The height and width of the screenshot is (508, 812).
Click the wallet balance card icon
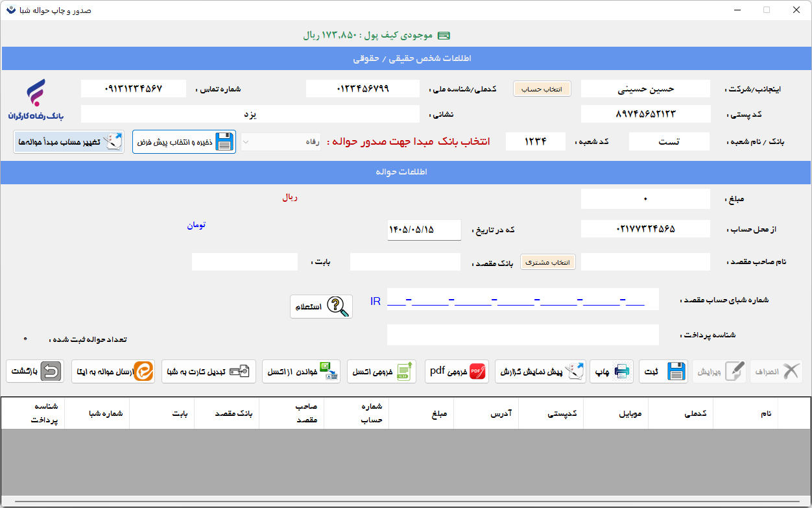point(444,36)
